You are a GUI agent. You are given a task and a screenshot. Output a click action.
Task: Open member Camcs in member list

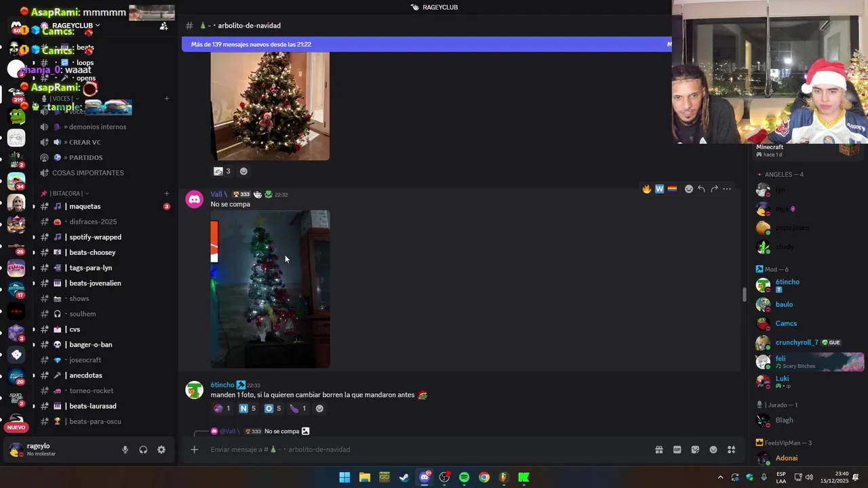click(786, 323)
